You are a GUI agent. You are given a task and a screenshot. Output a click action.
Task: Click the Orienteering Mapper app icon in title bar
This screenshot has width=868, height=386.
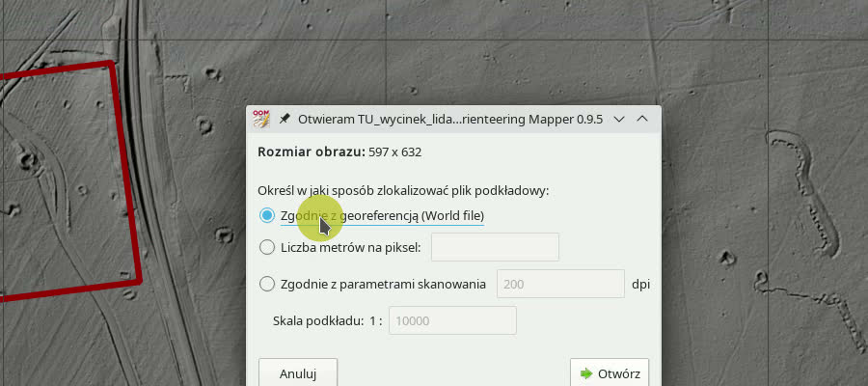(x=260, y=119)
